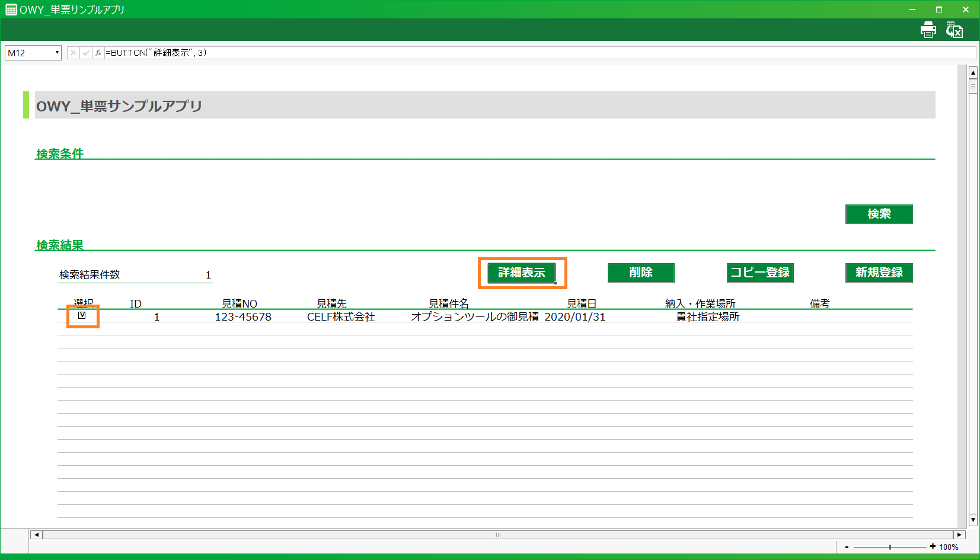The height and width of the screenshot is (560, 980).
Task: Click the vertical scrollbar down arrow
Action: point(973,520)
